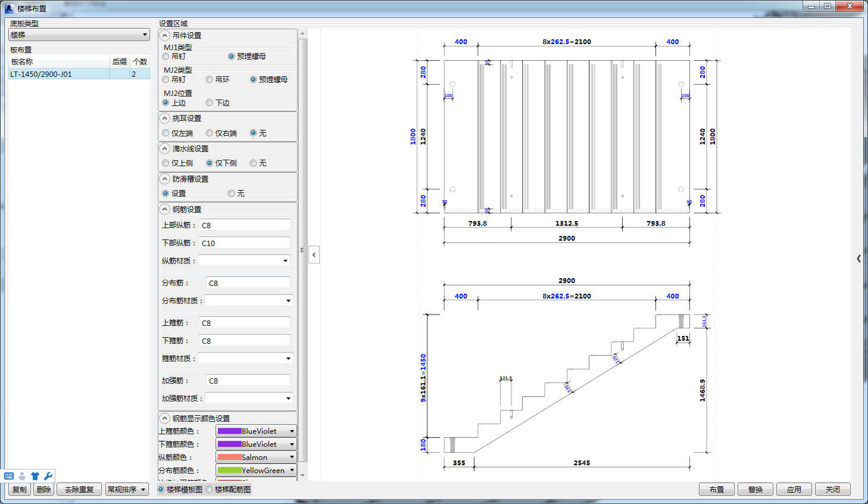Click the keyboard icon in the floating toolbar

click(x=9, y=476)
